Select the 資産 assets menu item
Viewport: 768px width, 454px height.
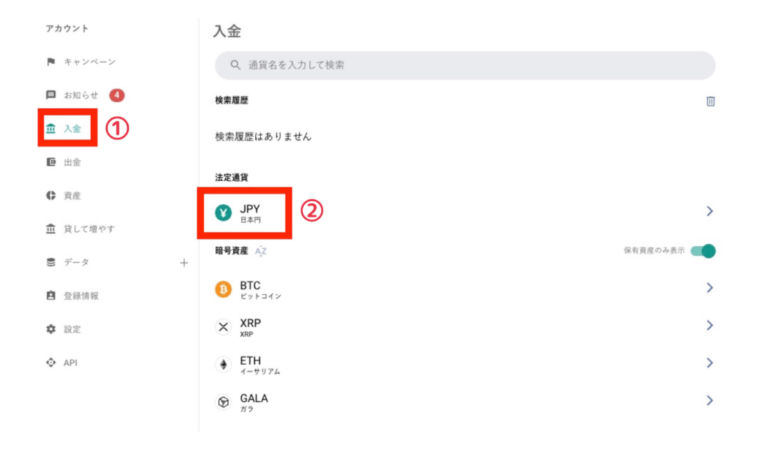[72, 195]
